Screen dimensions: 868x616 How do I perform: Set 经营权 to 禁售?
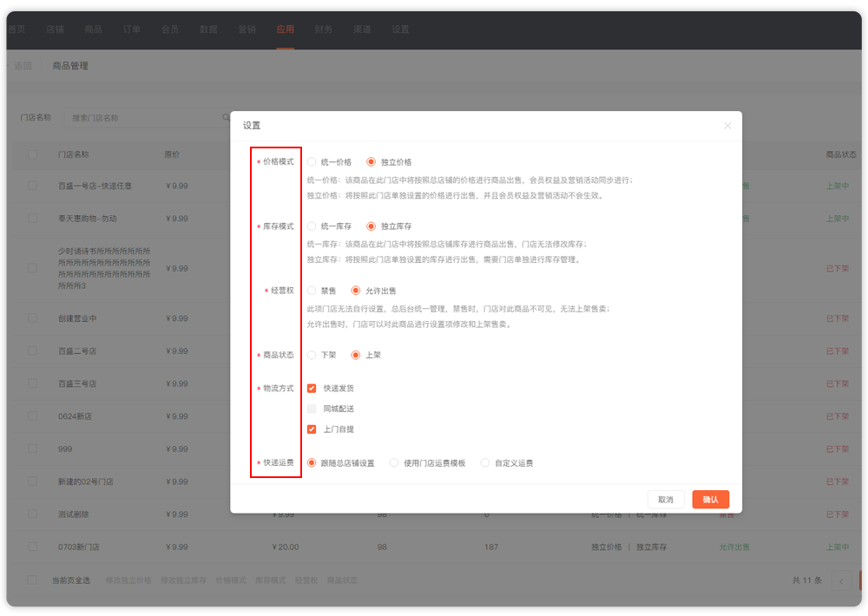pyautogui.click(x=312, y=291)
